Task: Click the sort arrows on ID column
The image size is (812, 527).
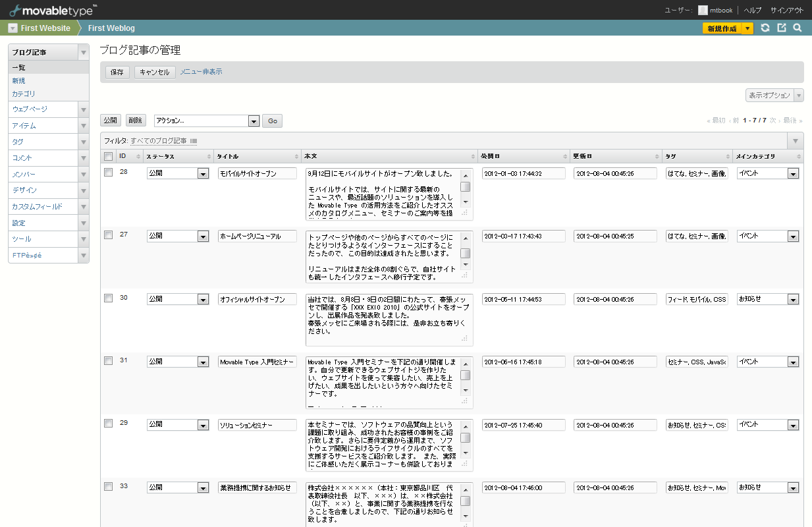Action: (x=138, y=157)
